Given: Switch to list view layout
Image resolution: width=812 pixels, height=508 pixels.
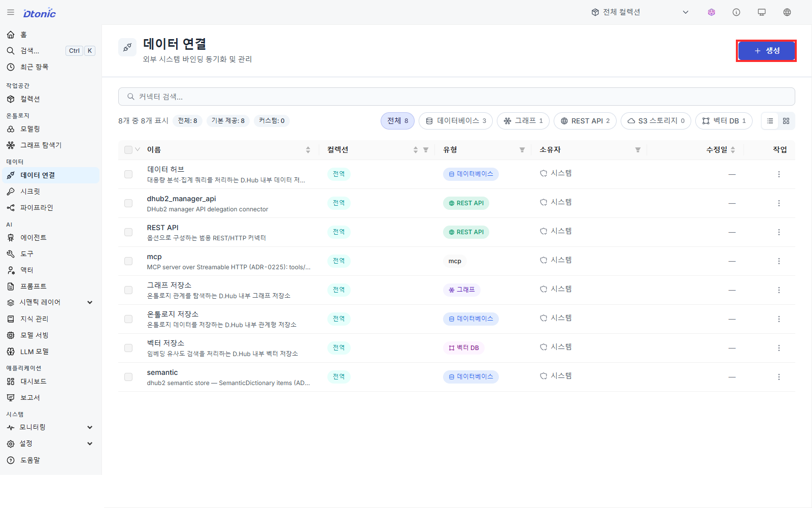Looking at the screenshot, I should click(x=770, y=121).
